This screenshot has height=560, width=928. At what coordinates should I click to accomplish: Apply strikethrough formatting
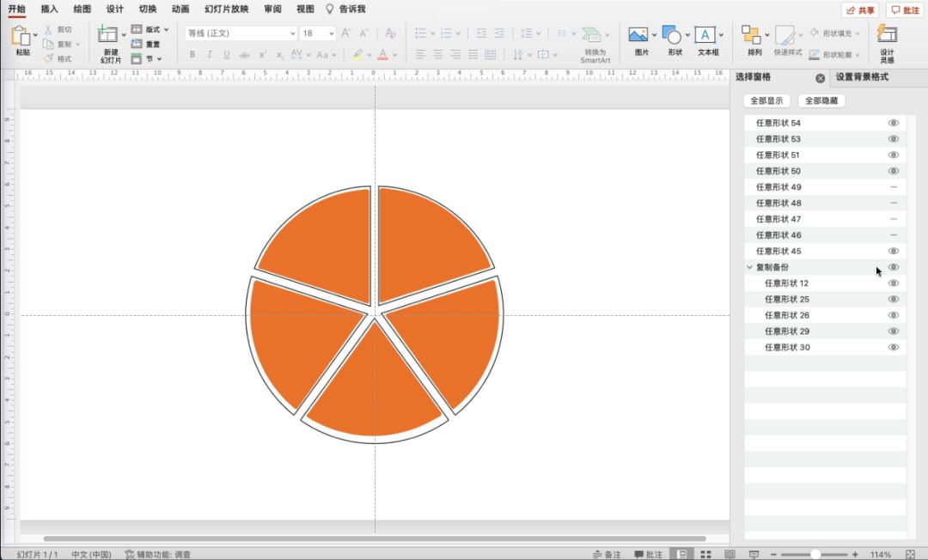click(x=244, y=54)
